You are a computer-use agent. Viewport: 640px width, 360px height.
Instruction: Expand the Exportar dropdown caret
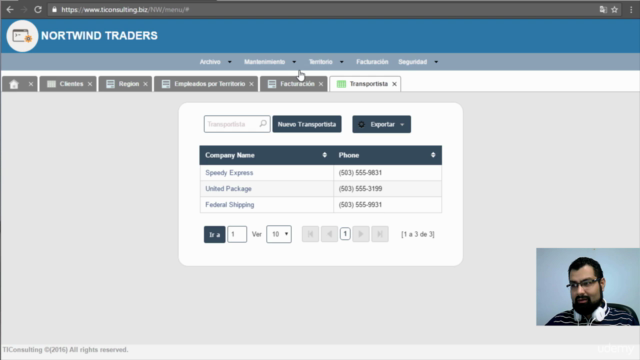click(x=402, y=124)
